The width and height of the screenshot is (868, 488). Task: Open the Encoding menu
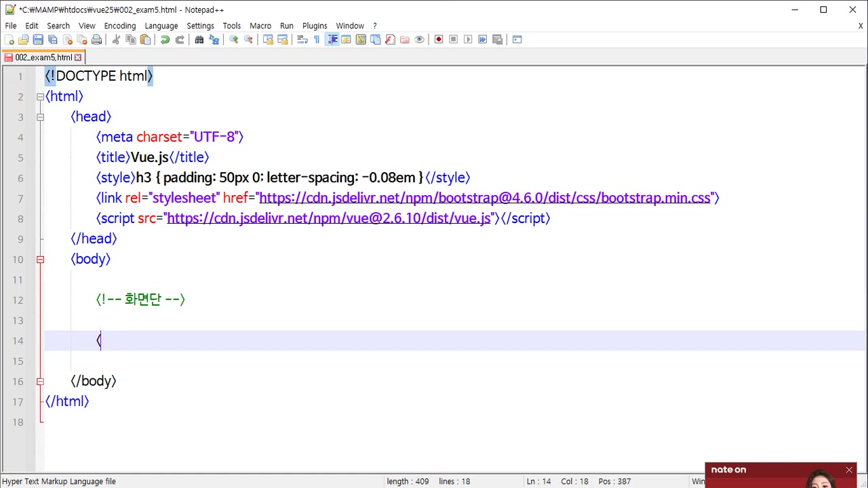point(120,26)
